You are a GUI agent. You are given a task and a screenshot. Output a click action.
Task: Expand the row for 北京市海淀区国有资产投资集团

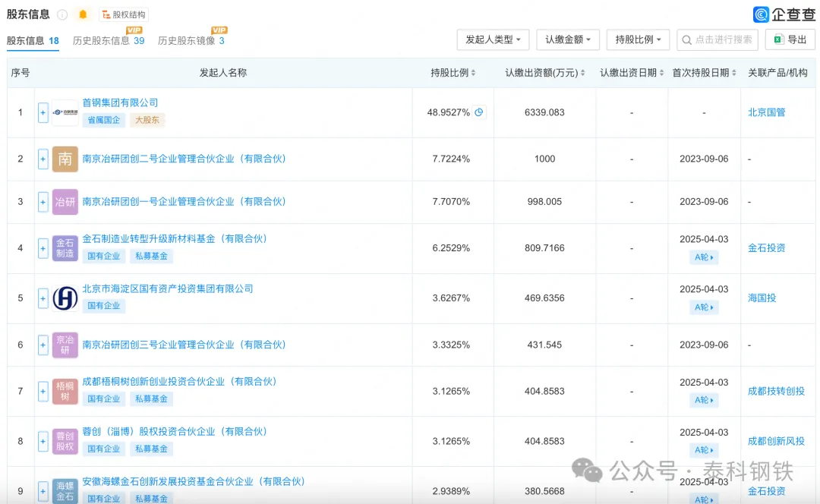(x=43, y=298)
